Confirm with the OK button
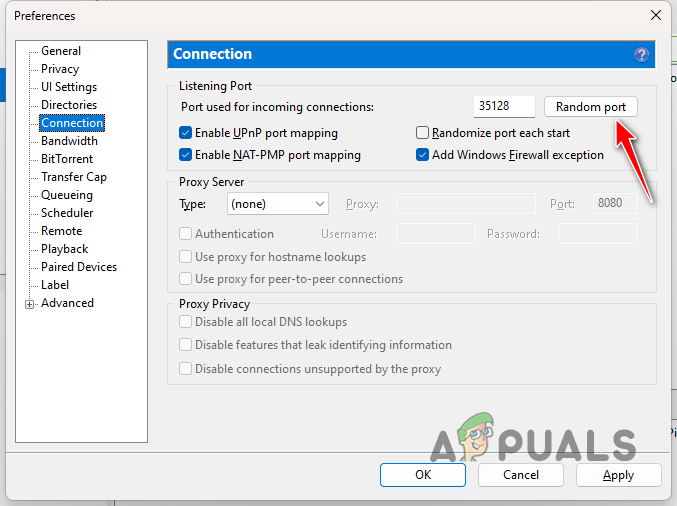 click(x=423, y=475)
